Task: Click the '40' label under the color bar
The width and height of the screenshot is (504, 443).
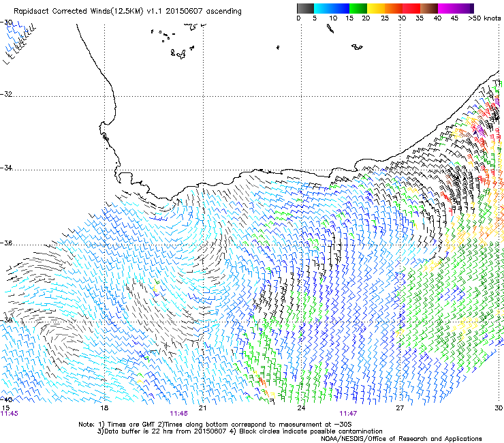Action: (437, 18)
